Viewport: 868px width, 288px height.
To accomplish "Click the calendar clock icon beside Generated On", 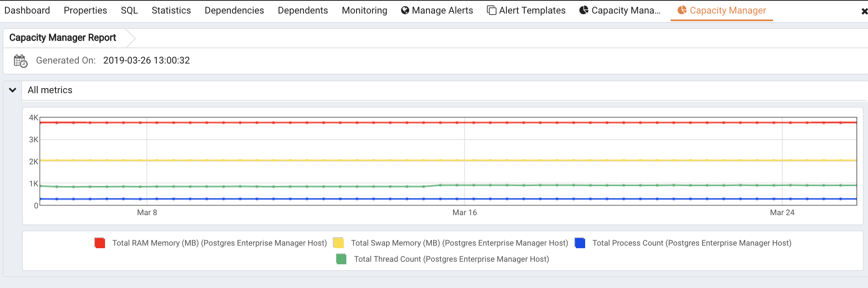I will pos(20,61).
